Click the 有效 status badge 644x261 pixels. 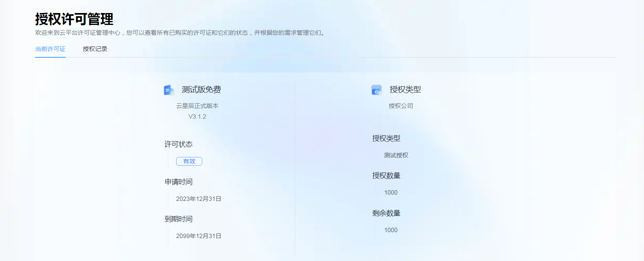pos(189,161)
